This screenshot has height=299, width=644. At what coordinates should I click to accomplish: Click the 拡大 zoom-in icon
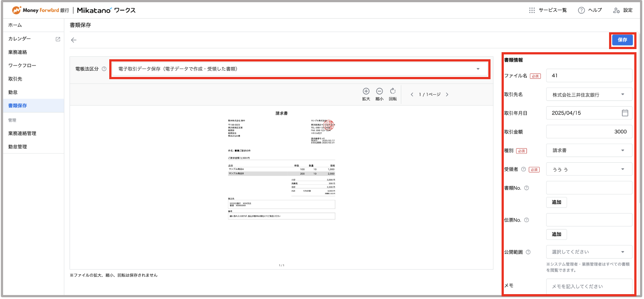pos(366,91)
